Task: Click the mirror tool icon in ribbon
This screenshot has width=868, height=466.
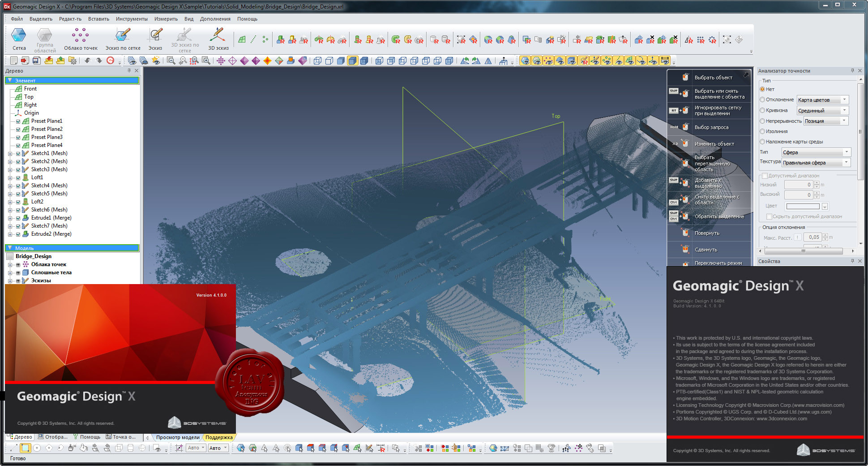Action: pyautogui.click(x=688, y=40)
